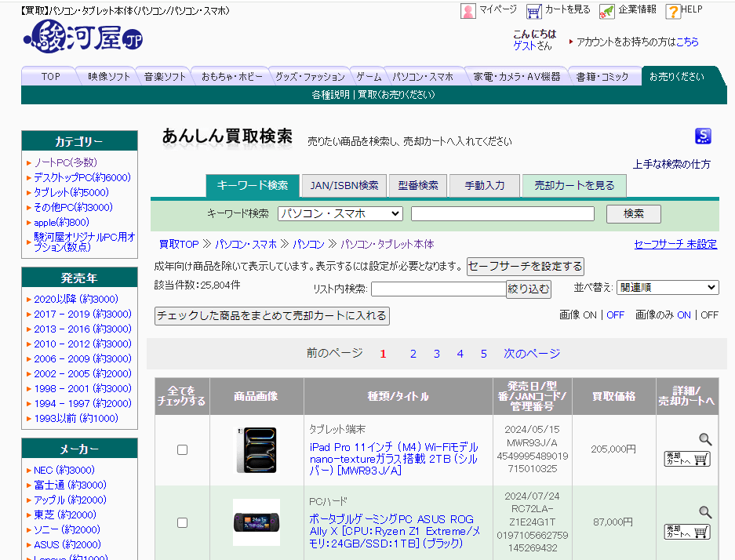This screenshot has height=560, width=735.
Task: Click the Suruga-ya JP site logo
Action: pos(82,36)
